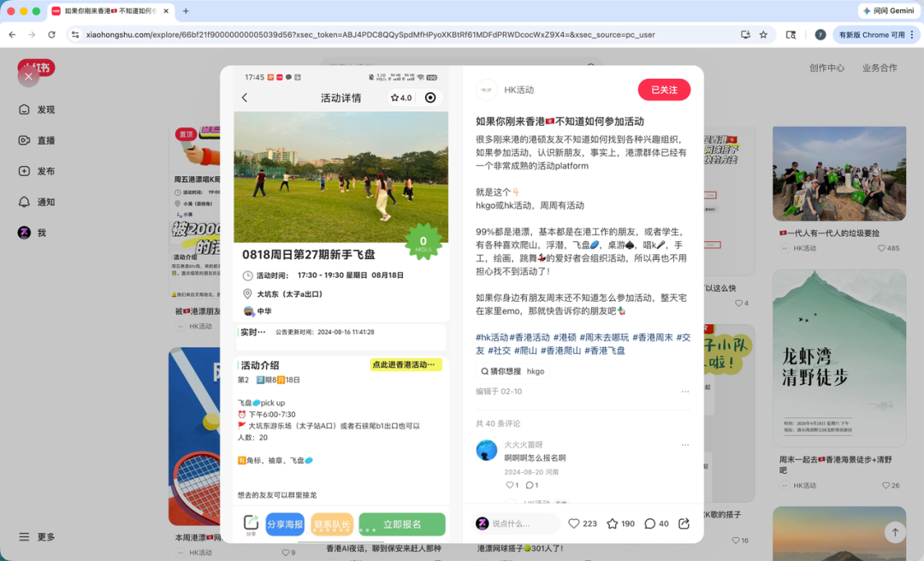This screenshot has width=924, height=561.
Task: Open the HK活动 author avatar
Action: [486, 90]
